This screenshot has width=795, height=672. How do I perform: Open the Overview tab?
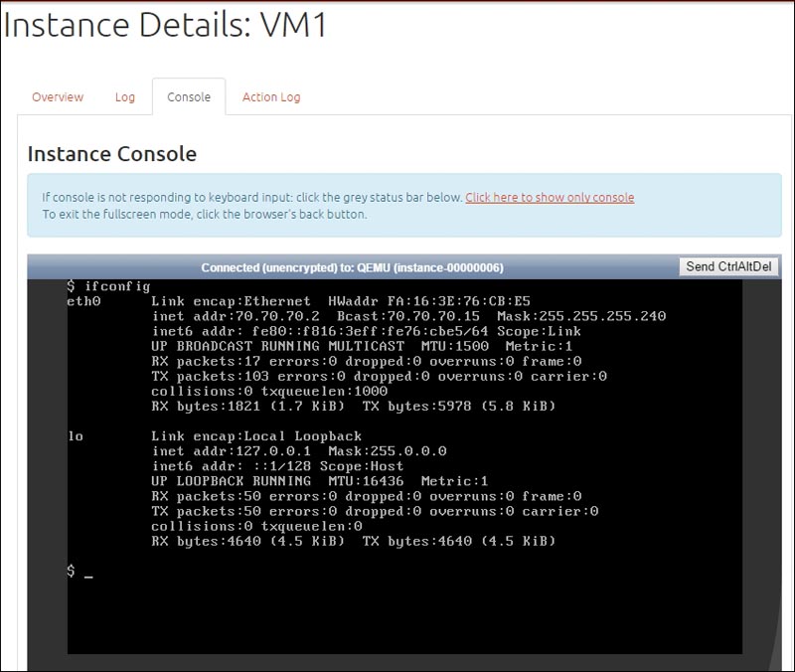point(58,96)
